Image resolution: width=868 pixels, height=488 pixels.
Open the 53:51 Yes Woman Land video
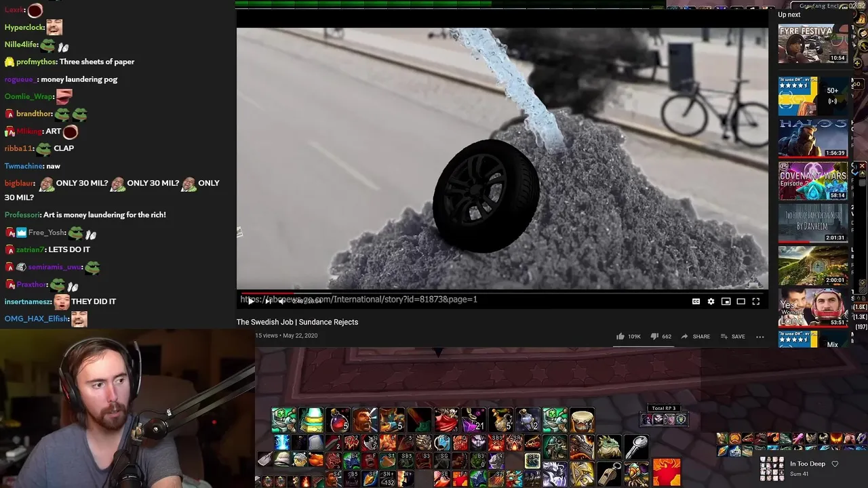pos(812,308)
